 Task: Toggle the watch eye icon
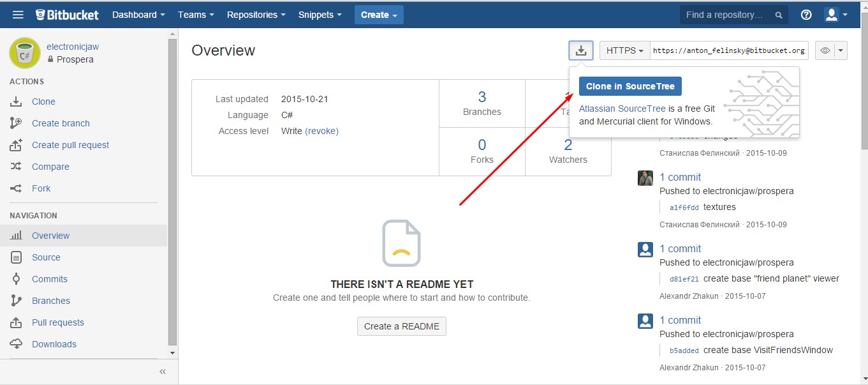[825, 50]
